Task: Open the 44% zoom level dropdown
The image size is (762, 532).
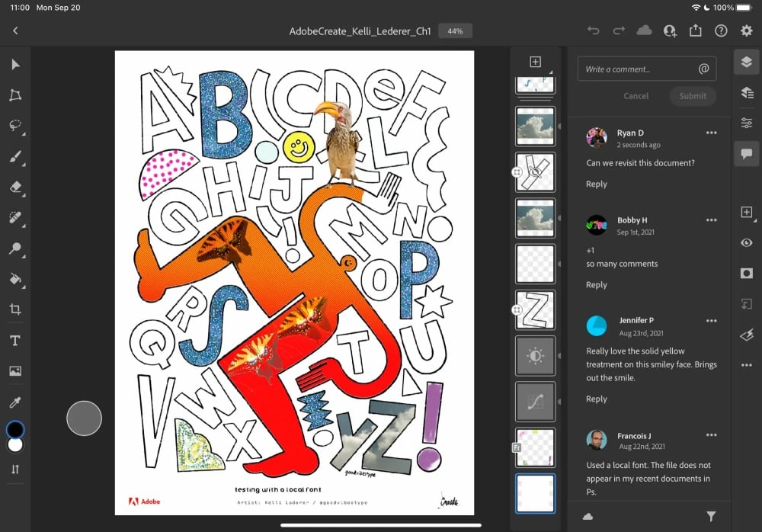Action: (455, 31)
